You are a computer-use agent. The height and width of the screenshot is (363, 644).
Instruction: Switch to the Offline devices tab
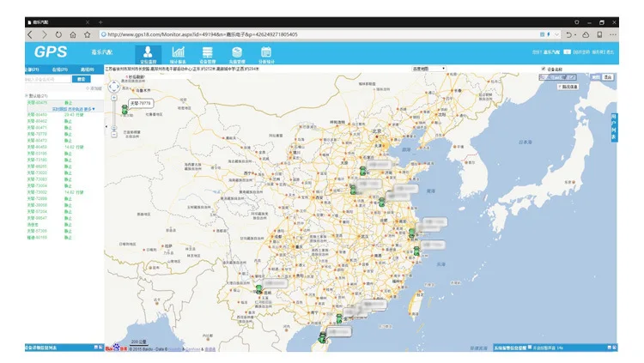87,70
